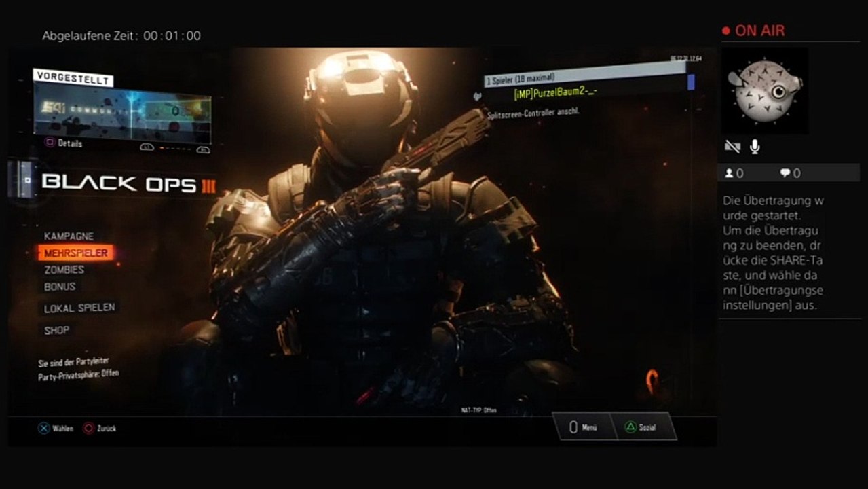Viewport: 868px width, 489px height.
Task: Click the Black Ops III logo
Action: tap(128, 183)
